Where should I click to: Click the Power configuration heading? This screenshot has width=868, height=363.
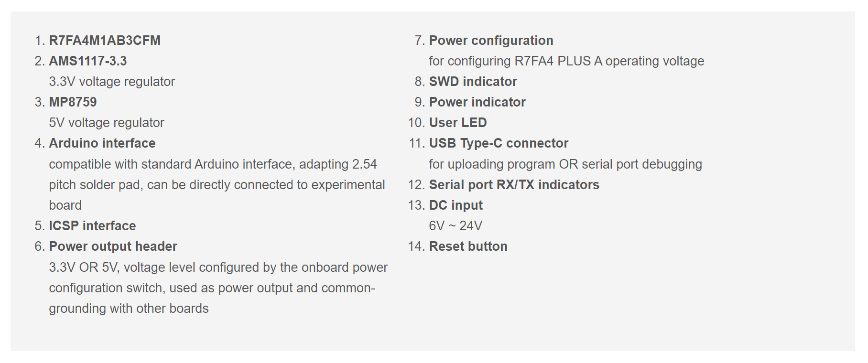(491, 41)
